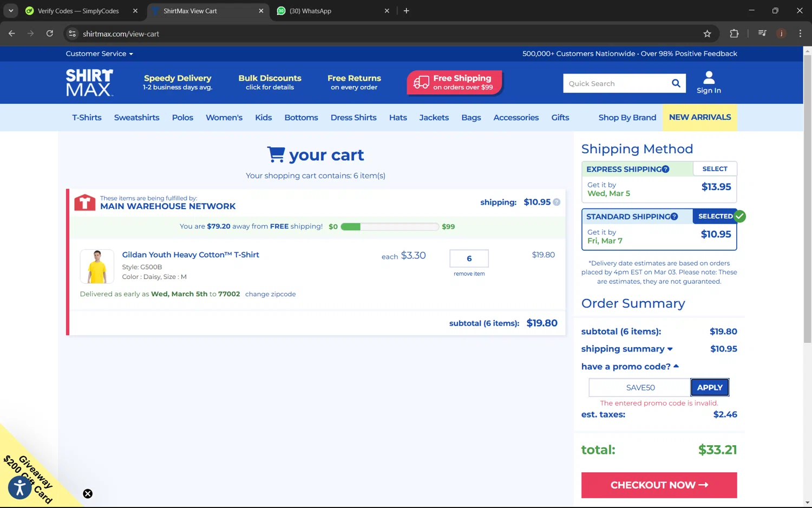The width and height of the screenshot is (812, 508).
Task: Open Shop By Brand
Action: (x=627, y=118)
